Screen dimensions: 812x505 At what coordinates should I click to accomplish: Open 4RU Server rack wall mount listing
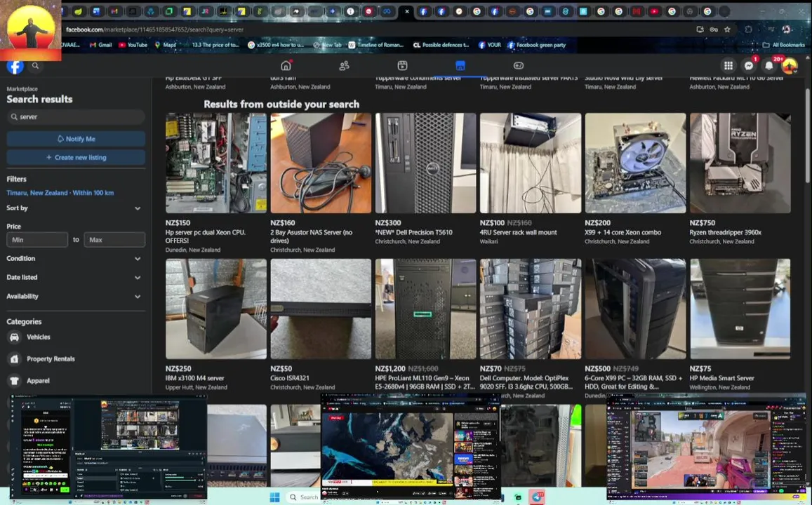[531, 163]
